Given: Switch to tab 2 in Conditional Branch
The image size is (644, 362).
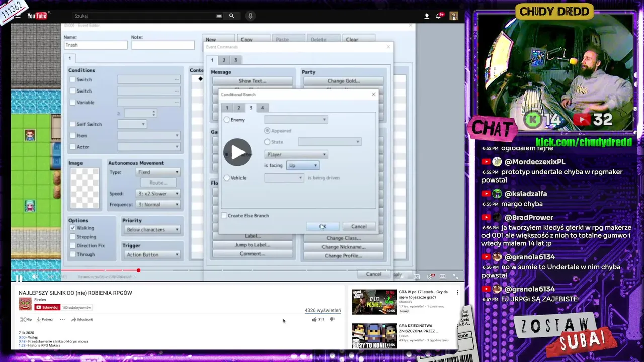Looking at the screenshot, I should pos(239,108).
